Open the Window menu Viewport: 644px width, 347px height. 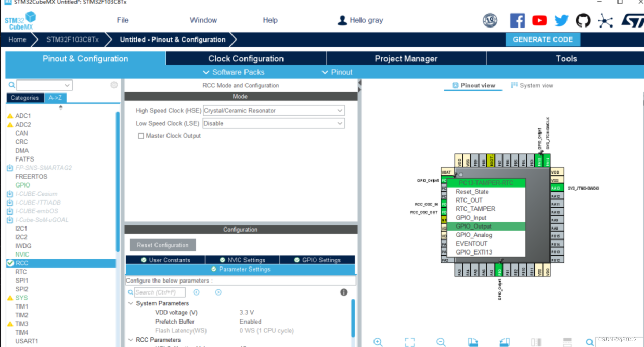coord(203,20)
